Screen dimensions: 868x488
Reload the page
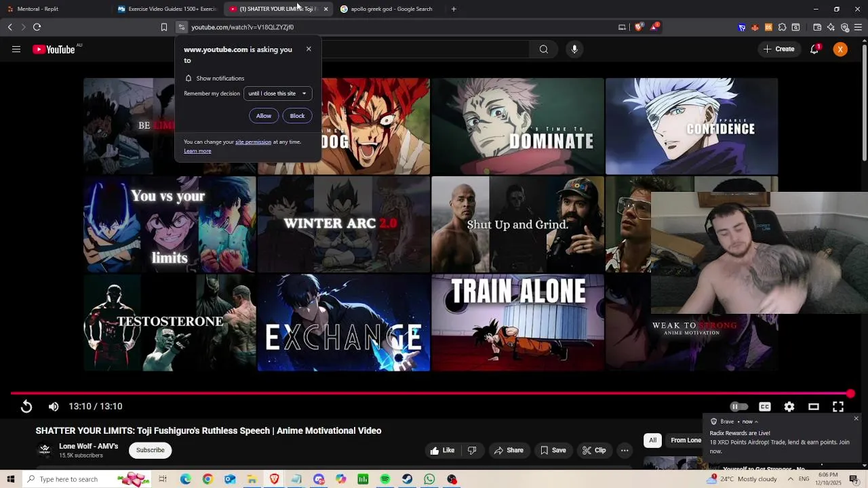point(37,27)
